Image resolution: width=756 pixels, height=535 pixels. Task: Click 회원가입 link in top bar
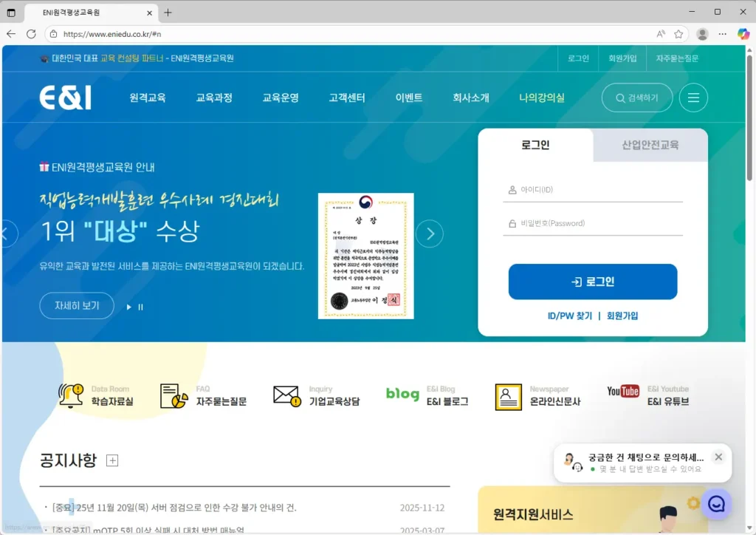coord(622,58)
